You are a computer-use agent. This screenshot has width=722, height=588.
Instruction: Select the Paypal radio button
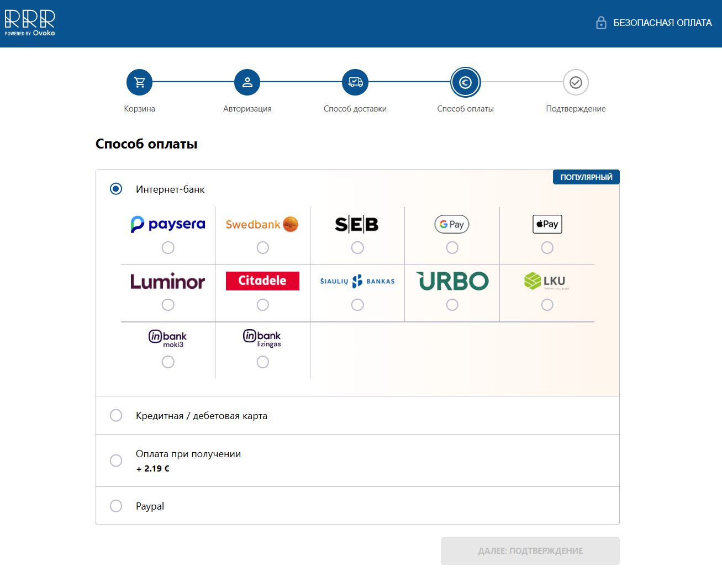pos(116,506)
